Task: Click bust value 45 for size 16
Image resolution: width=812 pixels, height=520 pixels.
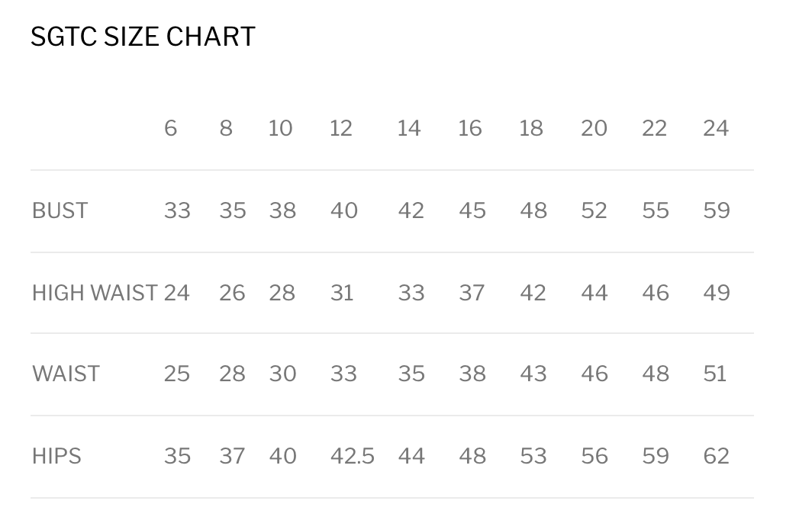Action: 472,210
